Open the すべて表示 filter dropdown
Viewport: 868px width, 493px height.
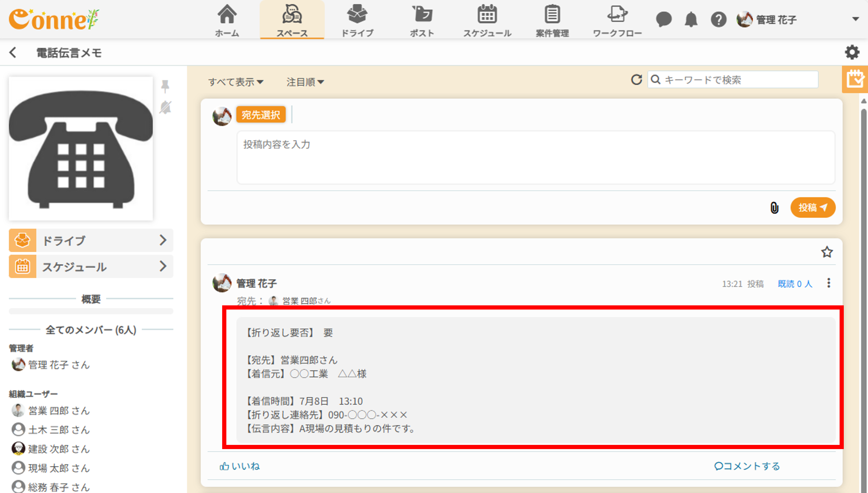pos(236,82)
